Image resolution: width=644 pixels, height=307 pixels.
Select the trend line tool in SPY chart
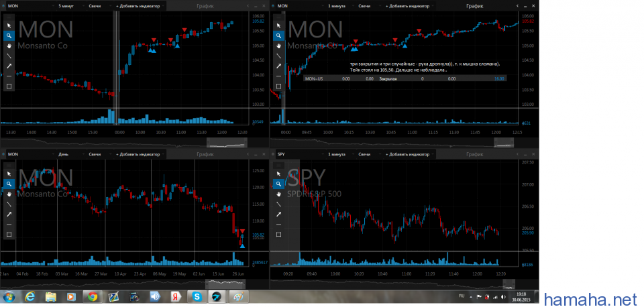coord(278,204)
